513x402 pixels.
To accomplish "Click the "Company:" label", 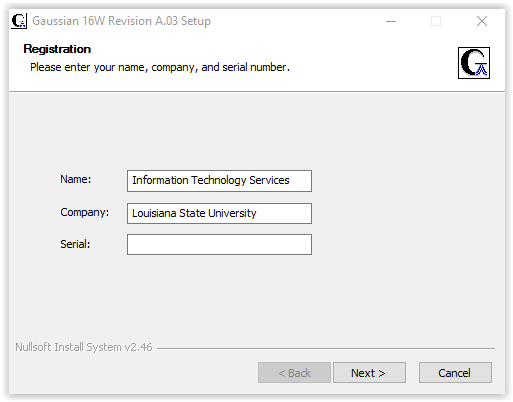I will coord(85,212).
